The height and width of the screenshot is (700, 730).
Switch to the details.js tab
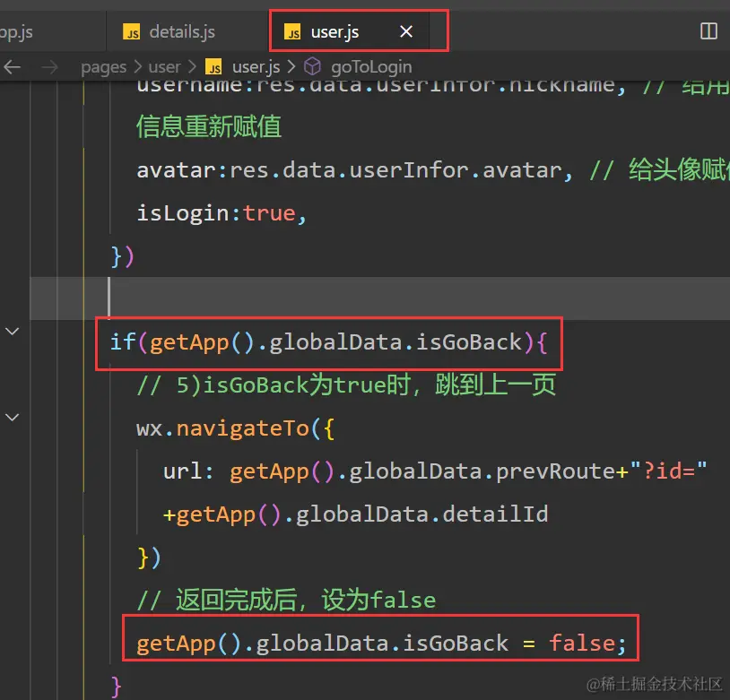pos(182,32)
